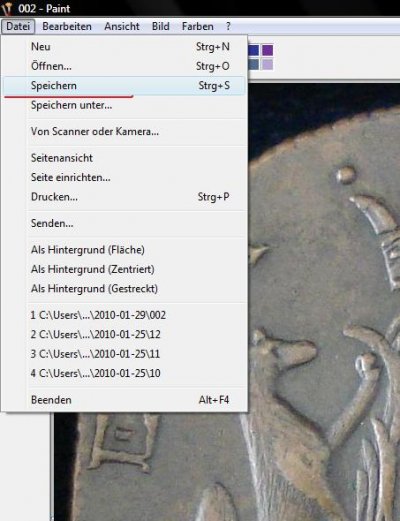This screenshot has width=400, height=521.
Task: Choose Speichern unter... entry
Action: tap(124, 105)
